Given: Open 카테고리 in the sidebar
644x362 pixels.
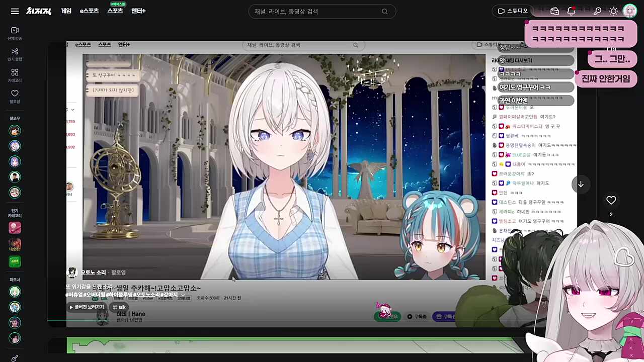Looking at the screenshot, I should pyautogui.click(x=15, y=75).
